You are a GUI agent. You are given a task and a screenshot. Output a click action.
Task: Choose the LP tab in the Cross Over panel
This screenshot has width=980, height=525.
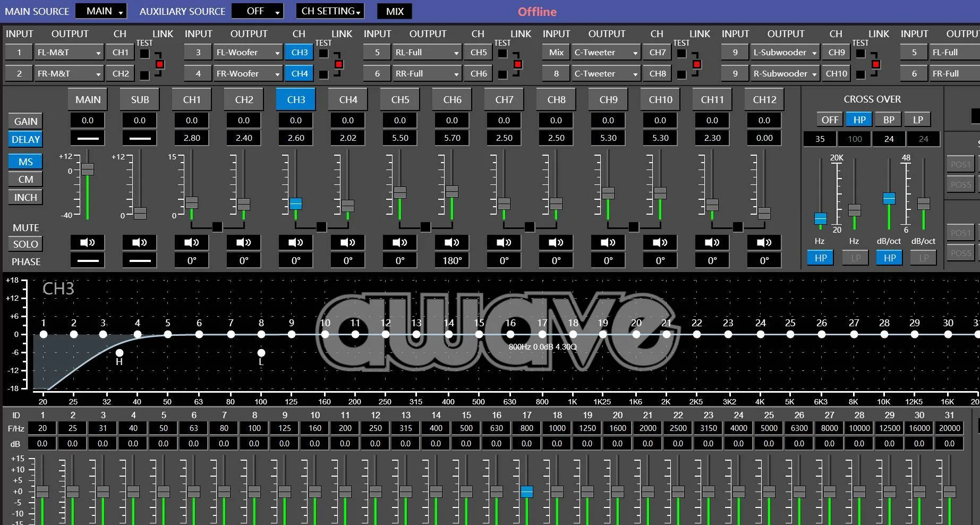click(918, 120)
